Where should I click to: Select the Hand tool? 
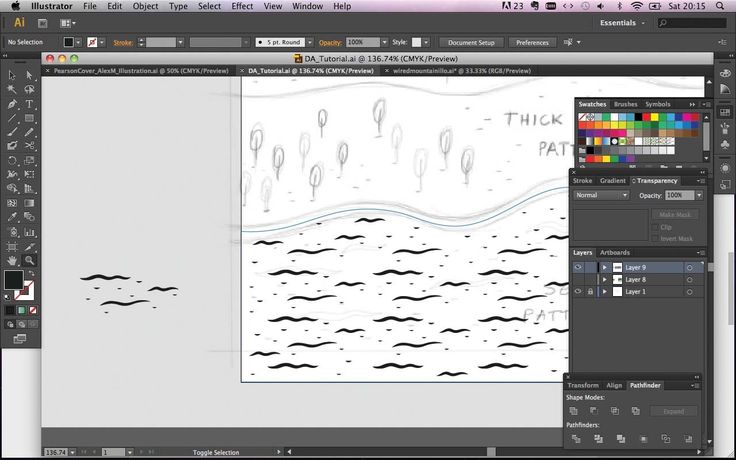pyautogui.click(x=12, y=260)
